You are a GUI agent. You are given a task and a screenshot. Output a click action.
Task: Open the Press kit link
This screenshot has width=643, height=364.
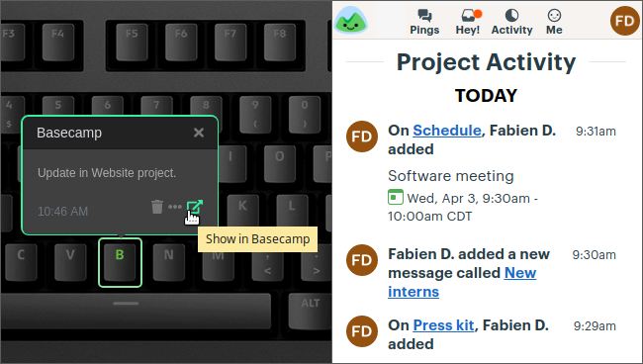[x=444, y=325]
